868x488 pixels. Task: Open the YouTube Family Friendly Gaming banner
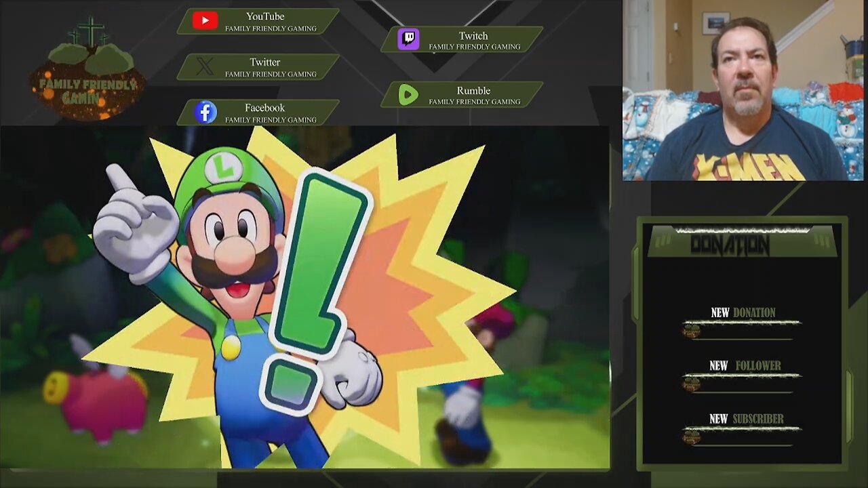click(258, 22)
